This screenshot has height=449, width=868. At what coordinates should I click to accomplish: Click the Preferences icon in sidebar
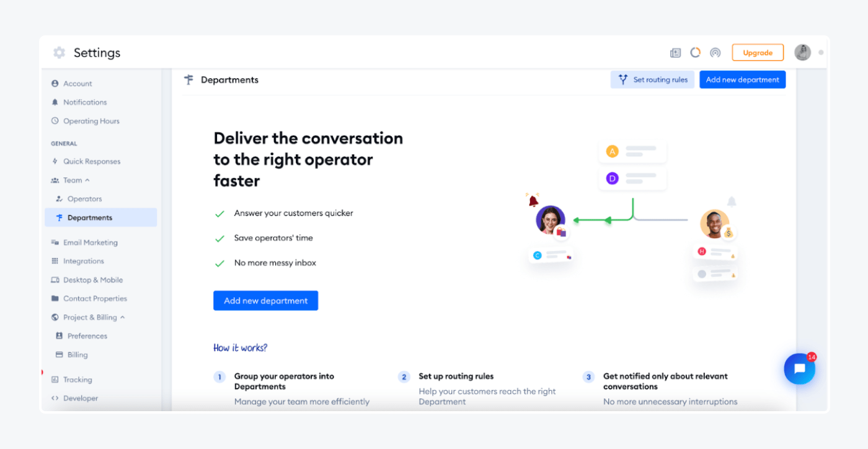pos(60,336)
